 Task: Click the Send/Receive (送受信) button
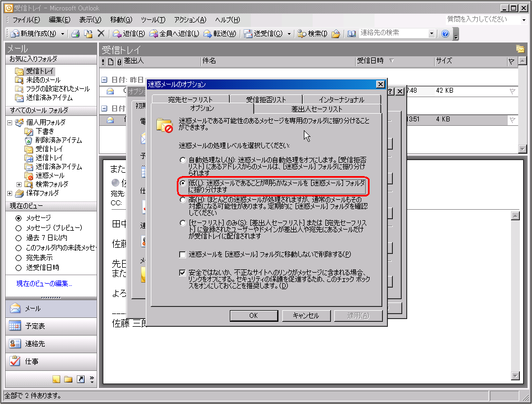[x=264, y=34]
